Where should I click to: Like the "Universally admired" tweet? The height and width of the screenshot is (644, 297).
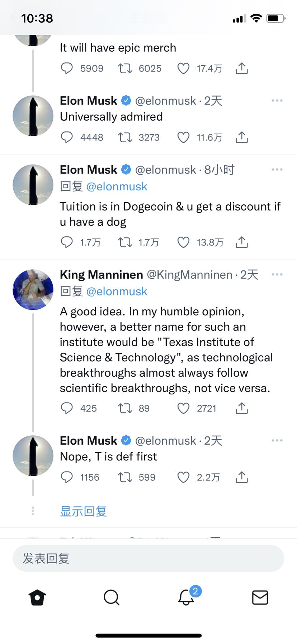[183, 137]
